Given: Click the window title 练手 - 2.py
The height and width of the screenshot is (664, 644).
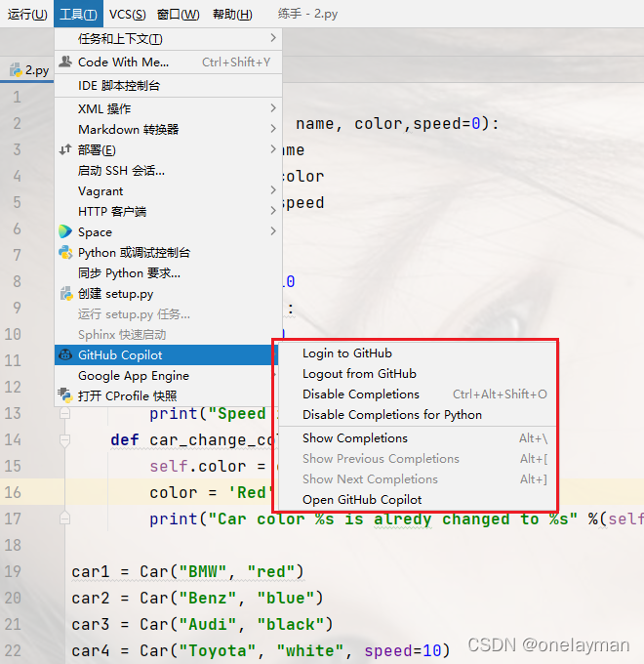Looking at the screenshot, I should (x=307, y=14).
